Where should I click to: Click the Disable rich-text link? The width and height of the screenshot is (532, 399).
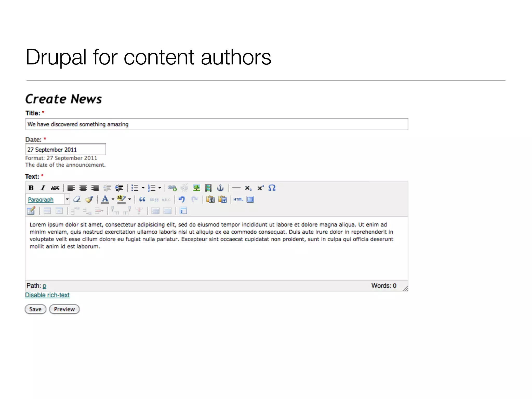pyautogui.click(x=47, y=295)
